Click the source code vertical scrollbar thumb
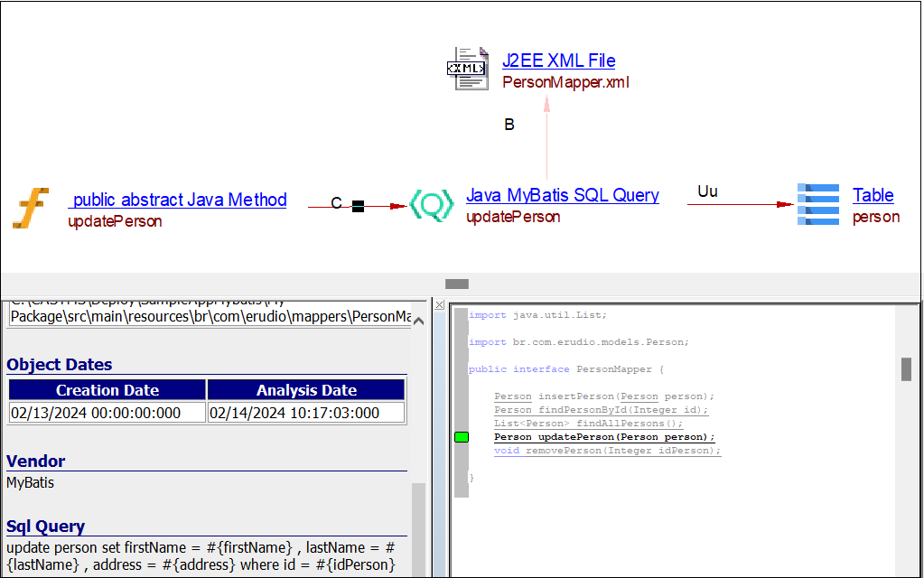The image size is (924, 578). pos(906,369)
